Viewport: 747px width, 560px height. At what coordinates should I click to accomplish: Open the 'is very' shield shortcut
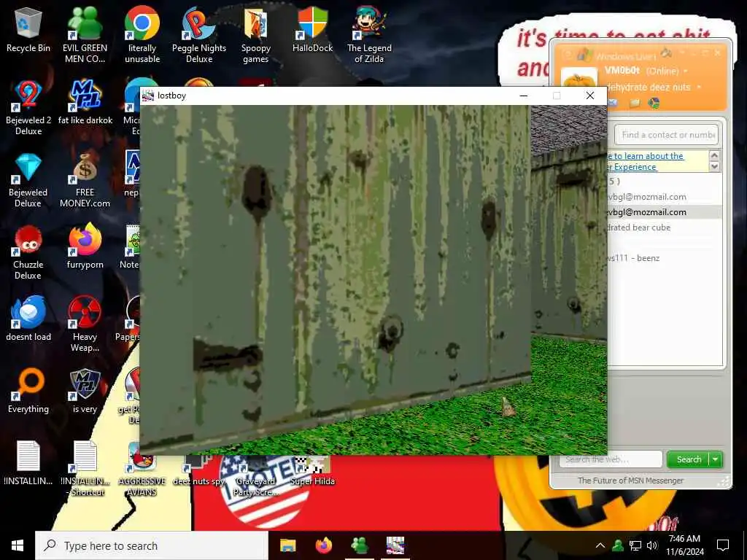(85, 391)
